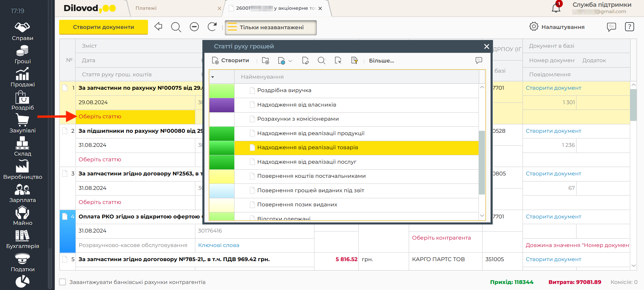Image resolution: width=644 pixels, height=290 pixels.
Task: Go to Бухгалтерія section
Action: 22,240
